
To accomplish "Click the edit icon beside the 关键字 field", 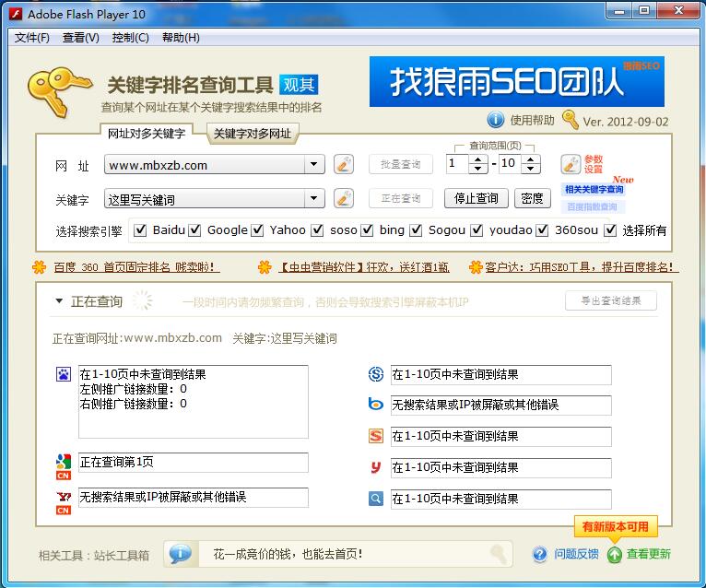I will point(343,198).
